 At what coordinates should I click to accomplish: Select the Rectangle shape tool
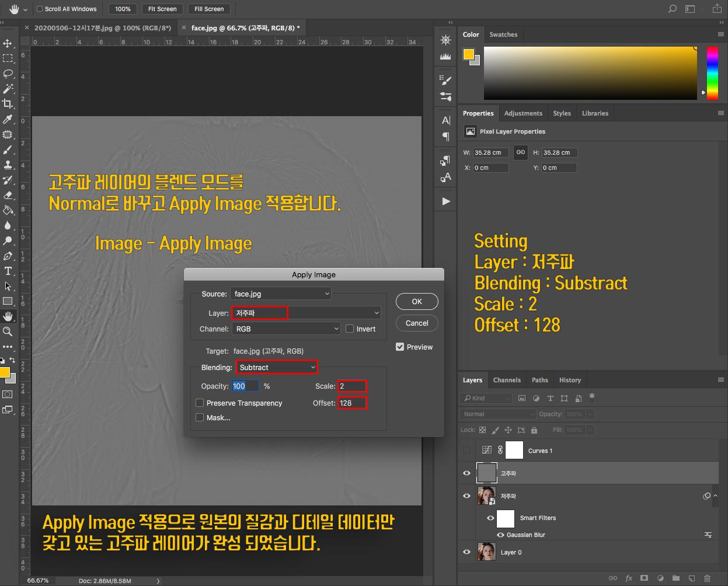[x=8, y=301]
